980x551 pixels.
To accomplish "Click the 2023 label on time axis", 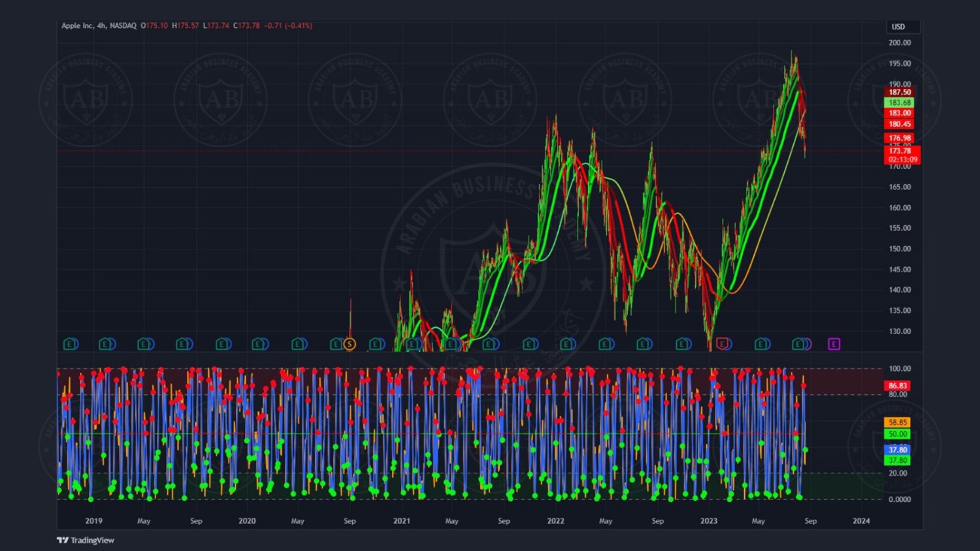I will pyautogui.click(x=708, y=521).
